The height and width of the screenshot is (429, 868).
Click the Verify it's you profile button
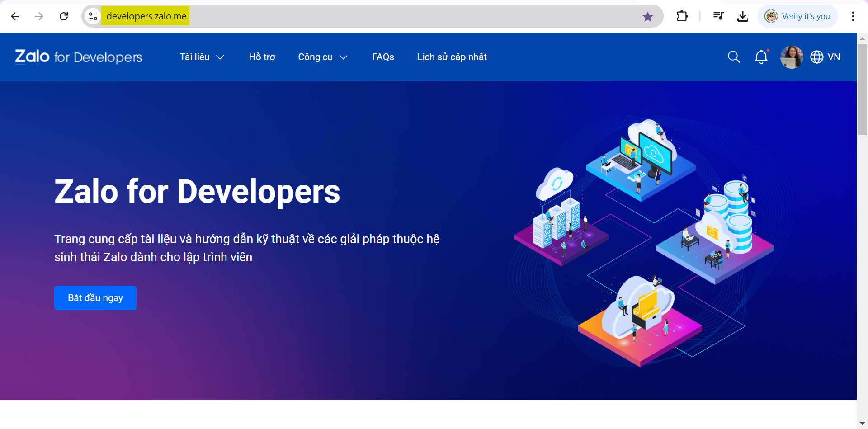click(x=797, y=16)
